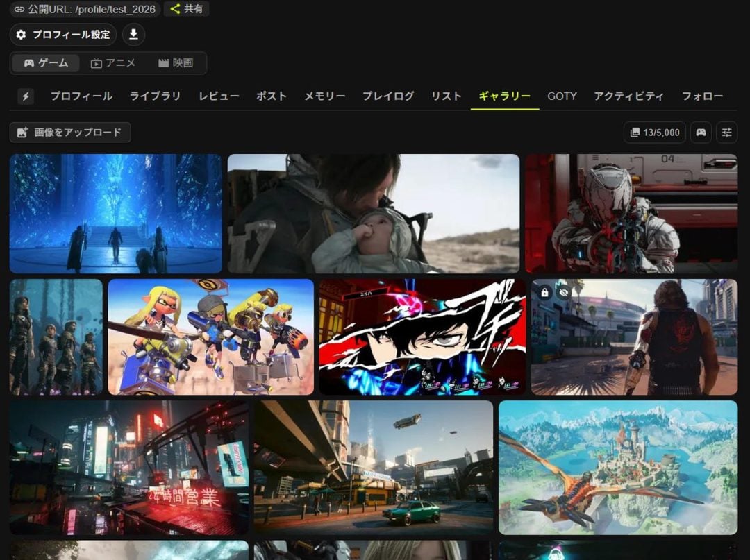The image size is (750, 560).
Task: Open man kissing baby screenshot thumbnail
Action: pos(374,214)
